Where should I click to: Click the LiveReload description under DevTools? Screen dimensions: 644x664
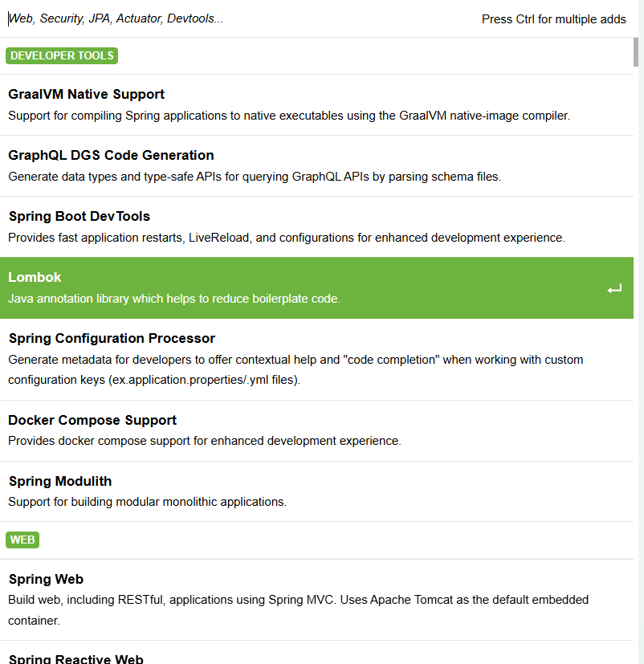tap(287, 238)
